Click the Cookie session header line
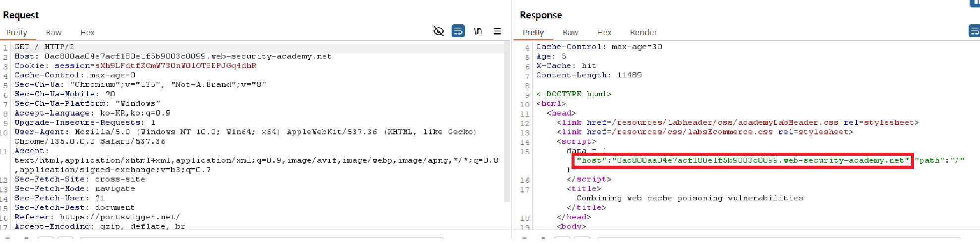Viewport: 980px width, 244px height. (135, 65)
